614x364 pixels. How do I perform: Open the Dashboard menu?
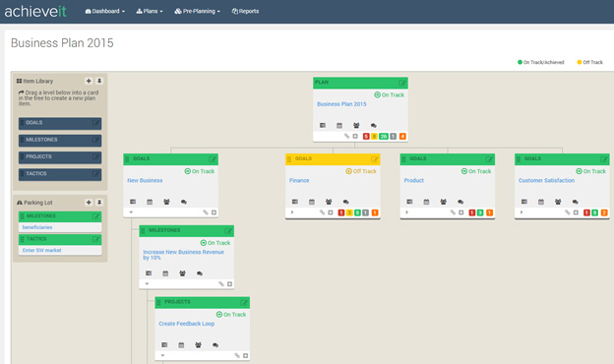[x=105, y=12]
